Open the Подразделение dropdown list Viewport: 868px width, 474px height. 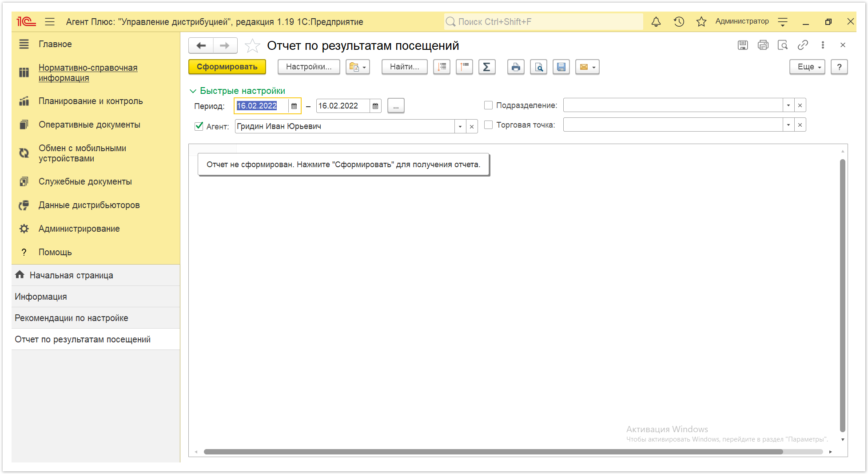coord(788,105)
